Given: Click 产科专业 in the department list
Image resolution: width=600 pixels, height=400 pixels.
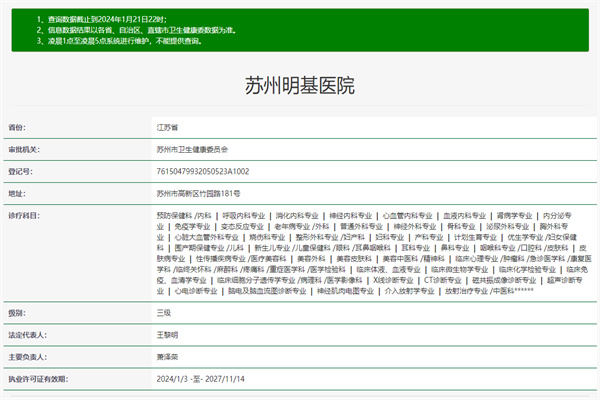Looking at the screenshot, I should coord(429,237).
